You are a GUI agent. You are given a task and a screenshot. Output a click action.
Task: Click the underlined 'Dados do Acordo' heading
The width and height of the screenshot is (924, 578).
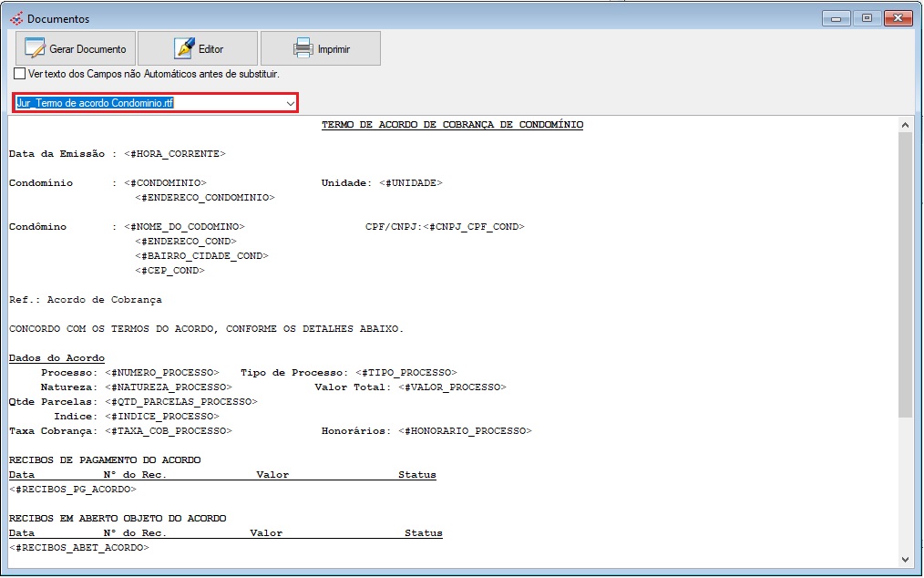click(56, 358)
